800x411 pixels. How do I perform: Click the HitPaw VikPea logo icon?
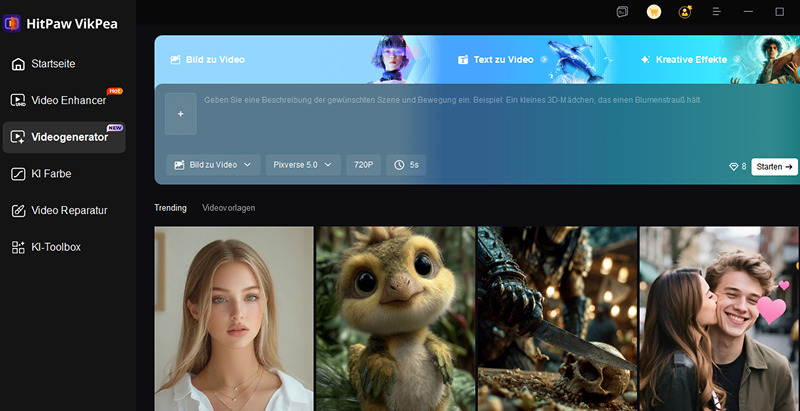[x=11, y=23]
